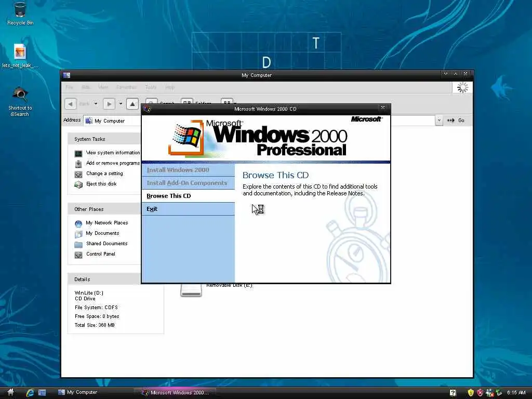Image resolution: width=532 pixels, height=399 pixels.
Task: Open Shared Documents in Other Places
Action: coord(107,244)
